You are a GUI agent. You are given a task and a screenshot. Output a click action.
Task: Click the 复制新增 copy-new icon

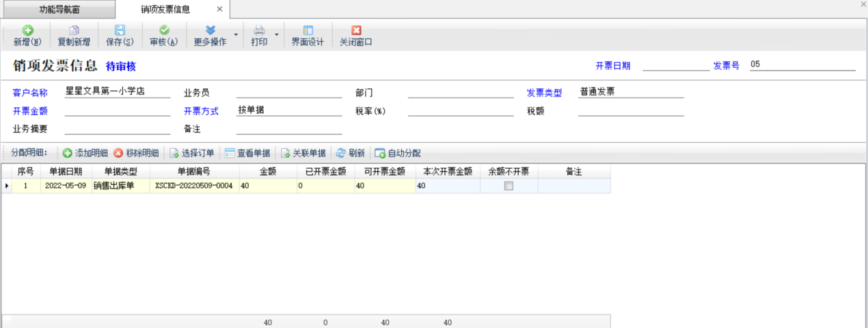pyautogui.click(x=74, y=31)
